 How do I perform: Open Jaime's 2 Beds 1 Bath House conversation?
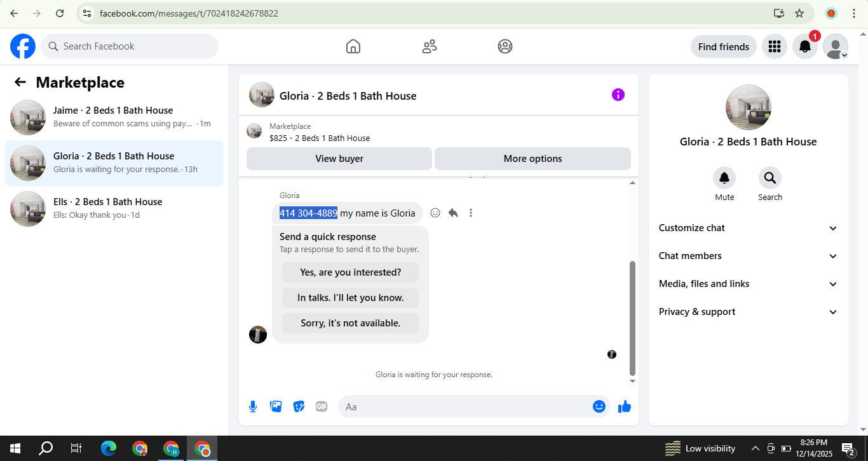114,117
